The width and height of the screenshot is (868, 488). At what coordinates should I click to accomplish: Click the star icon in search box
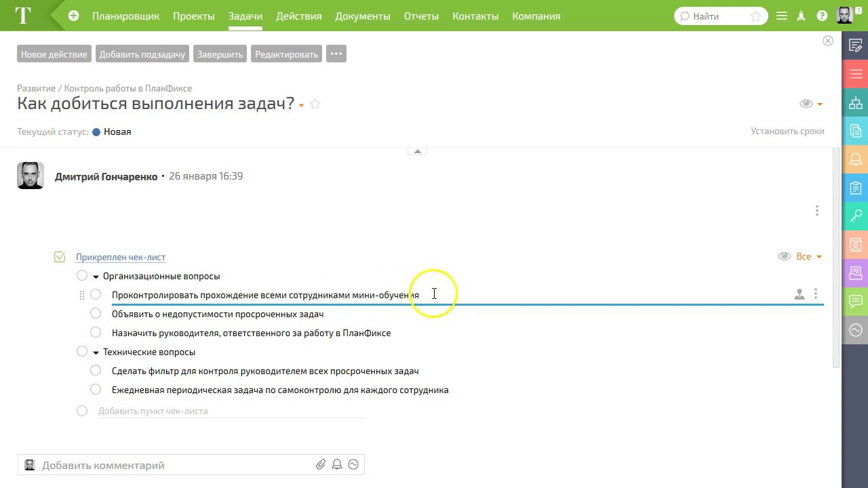coord(755,16)
